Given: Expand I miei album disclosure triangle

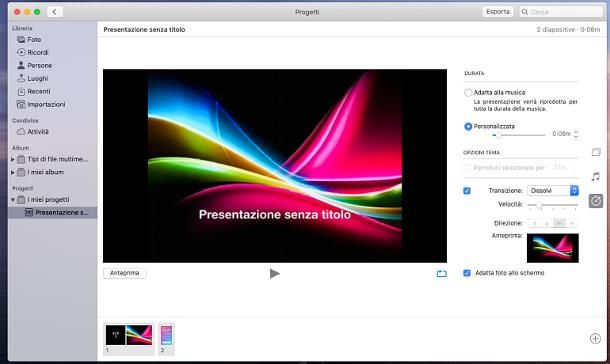Looking at the screenshot, I should tap(13, 172).
